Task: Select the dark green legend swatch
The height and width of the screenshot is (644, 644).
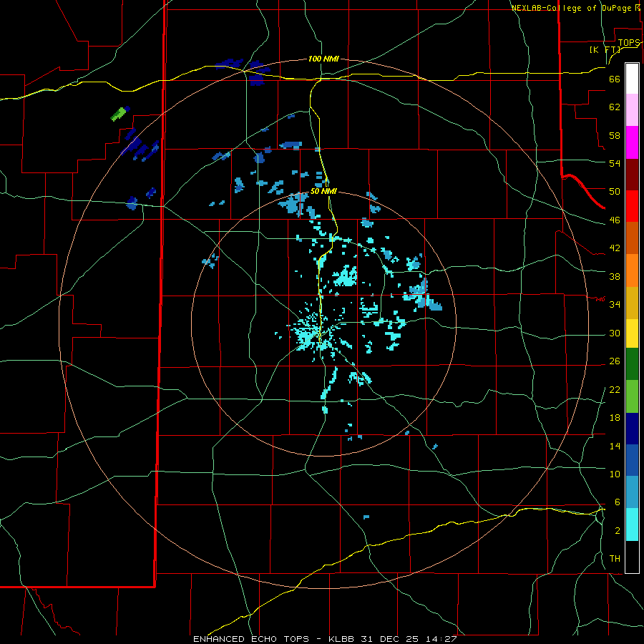Action: (x=632, y=364)
